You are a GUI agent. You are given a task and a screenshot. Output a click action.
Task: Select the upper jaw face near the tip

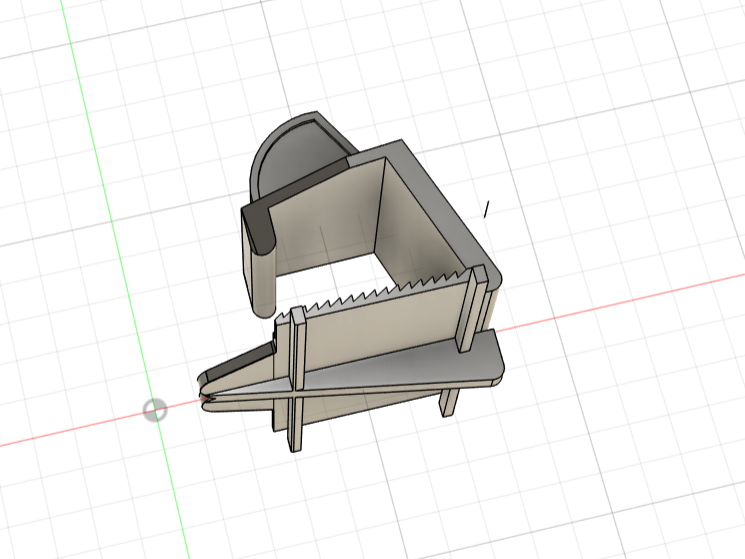240,365
